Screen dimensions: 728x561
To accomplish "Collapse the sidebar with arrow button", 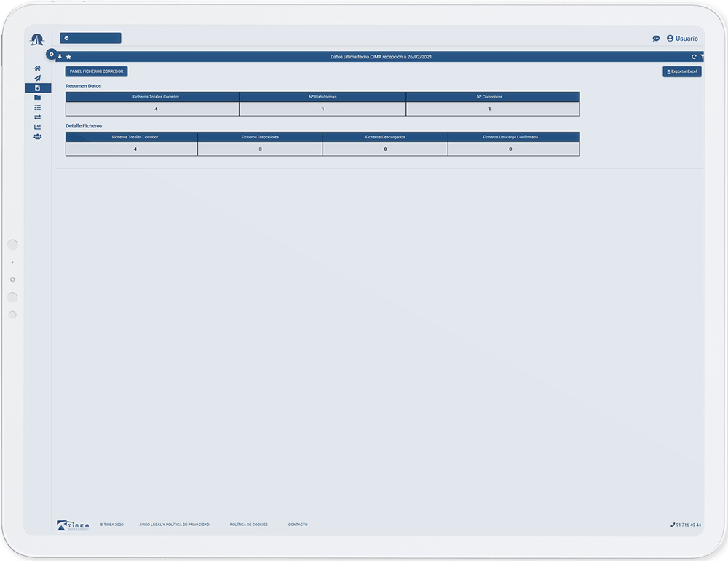I will tap(51, 54).
